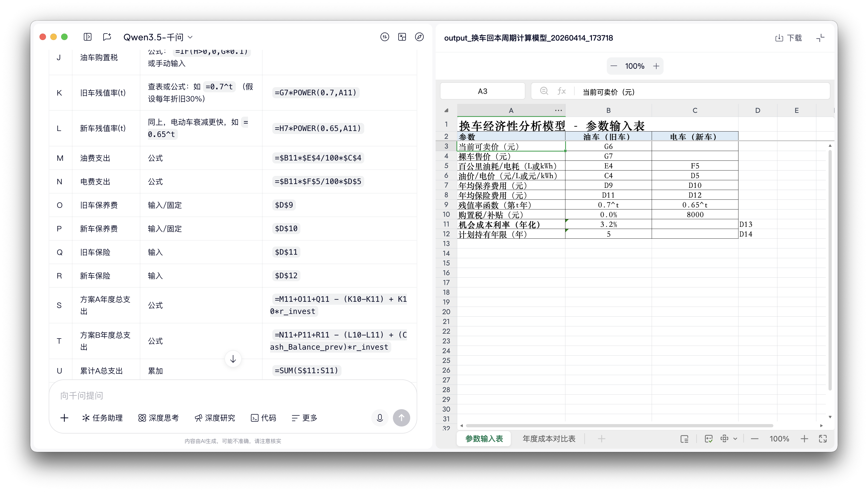Image resolution: width=868 pixels, height=492 pixels.
Task: Select the 参数输入表 sheet tab
Action: pyautogui.click(x=484, y=439)
